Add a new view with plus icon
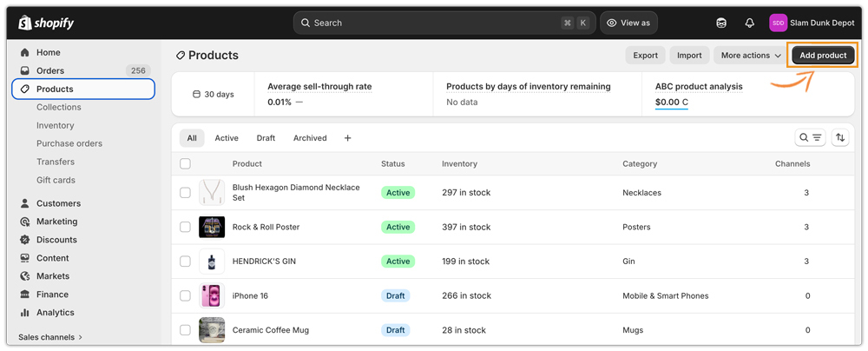Image resolution: width=868 pixels, height=351 pixels. coord(348,138)
